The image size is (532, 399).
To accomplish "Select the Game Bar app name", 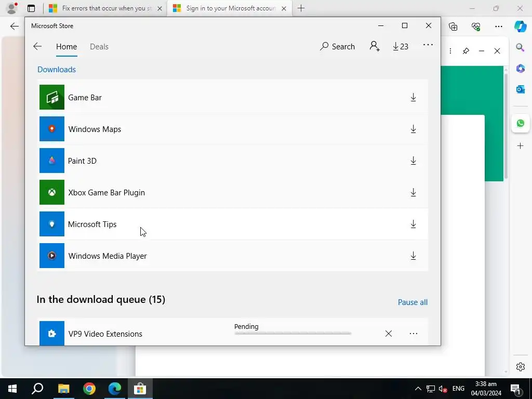I will coord(85,97).
